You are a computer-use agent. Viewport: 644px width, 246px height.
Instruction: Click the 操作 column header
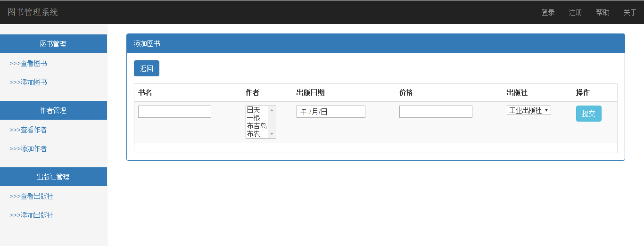(583, 92)
